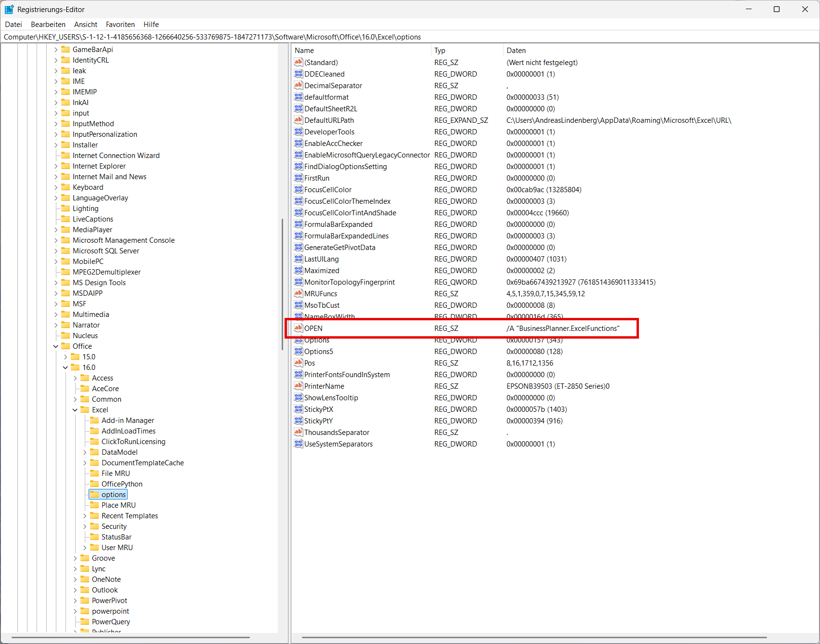
Task: Click the Maximized DWORD icon
Action: click(299, 270)
